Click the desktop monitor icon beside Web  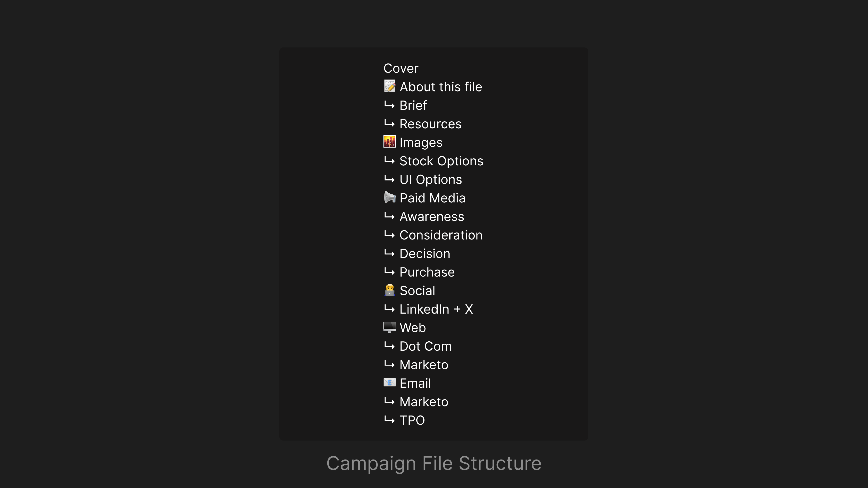tap(389, 327)
